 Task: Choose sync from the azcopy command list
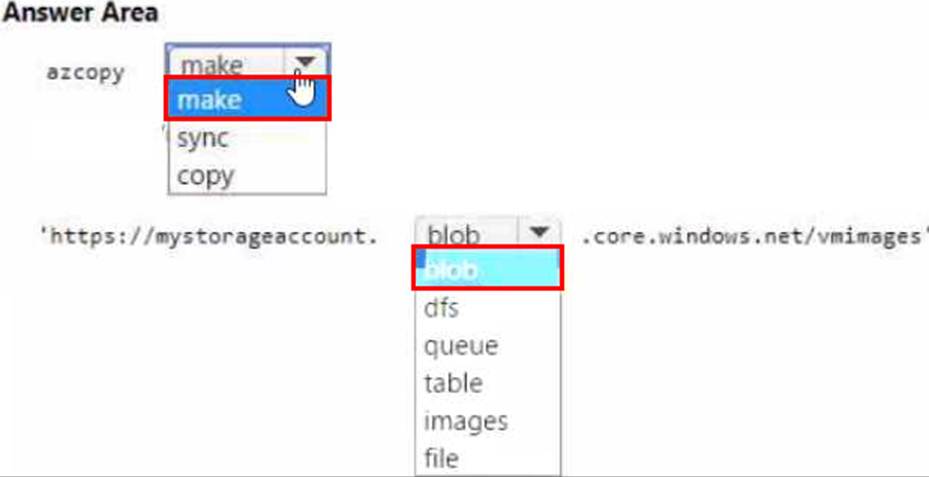click(202, 139)
